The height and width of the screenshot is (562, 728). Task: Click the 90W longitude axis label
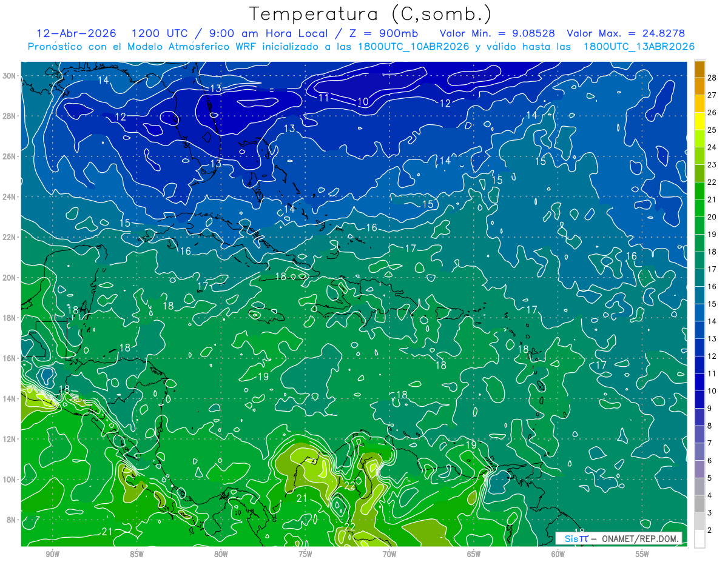click(52, 554)
